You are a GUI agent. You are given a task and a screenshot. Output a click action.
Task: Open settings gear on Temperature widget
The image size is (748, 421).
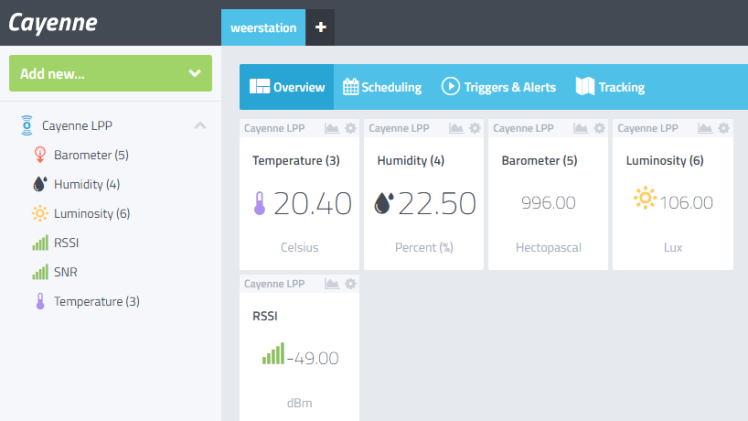tap(350, 128)
